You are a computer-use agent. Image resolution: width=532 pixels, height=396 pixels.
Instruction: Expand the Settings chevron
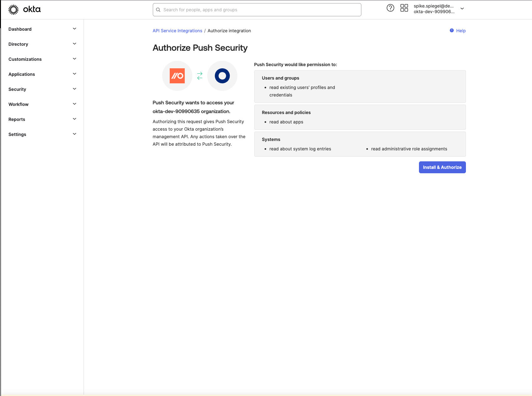click(75, 134)
